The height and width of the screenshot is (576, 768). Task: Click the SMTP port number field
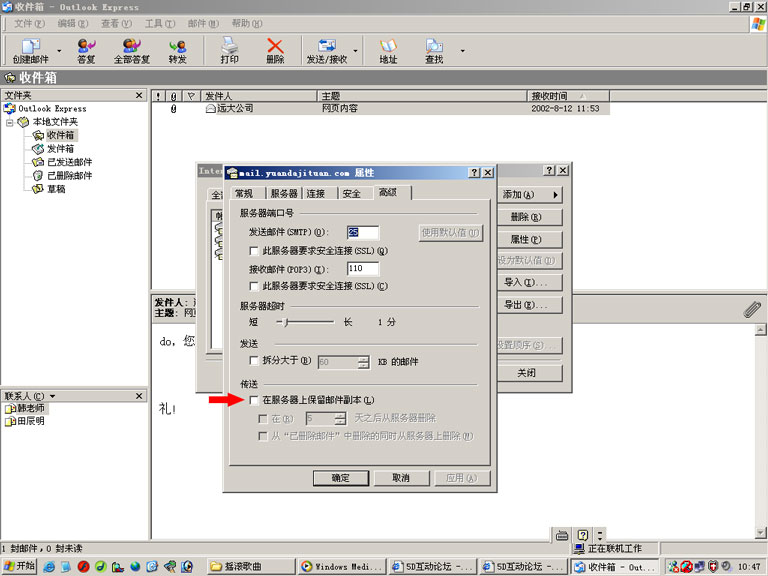pyautogui.click(x=362, y=232)
